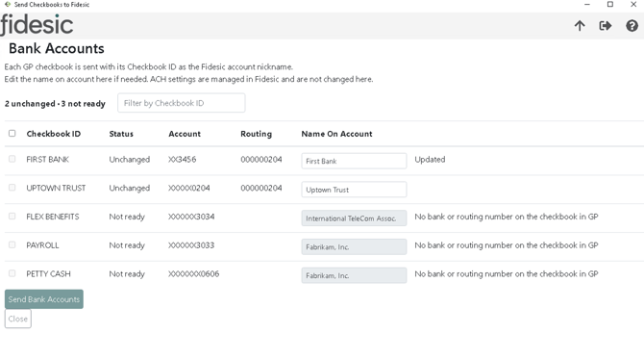Click the '2 unchanged · 3 not ready' summary

click(55, 104)
